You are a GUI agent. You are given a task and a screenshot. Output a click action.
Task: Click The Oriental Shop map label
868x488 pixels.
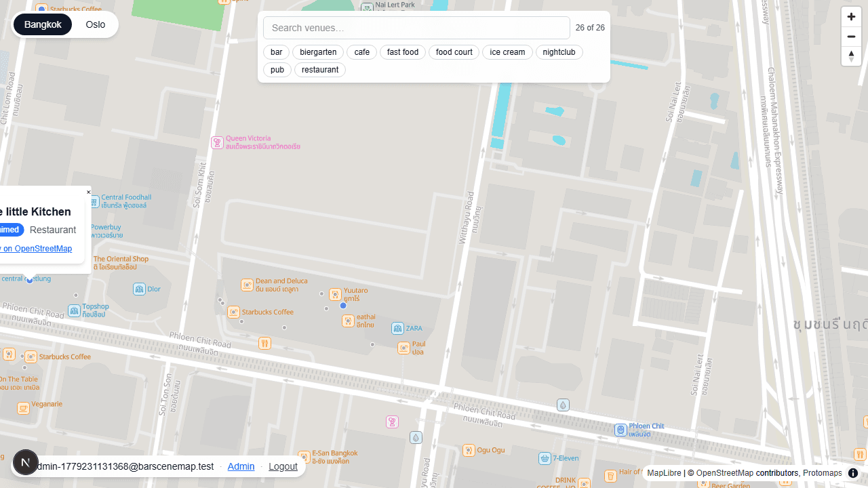121,263
